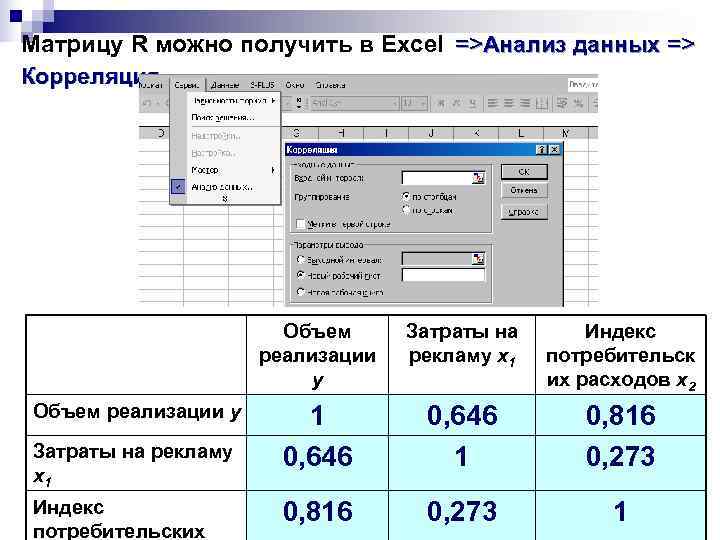Click the Undo icon on toolbar
720x540 pixels.
click(147, 104)
